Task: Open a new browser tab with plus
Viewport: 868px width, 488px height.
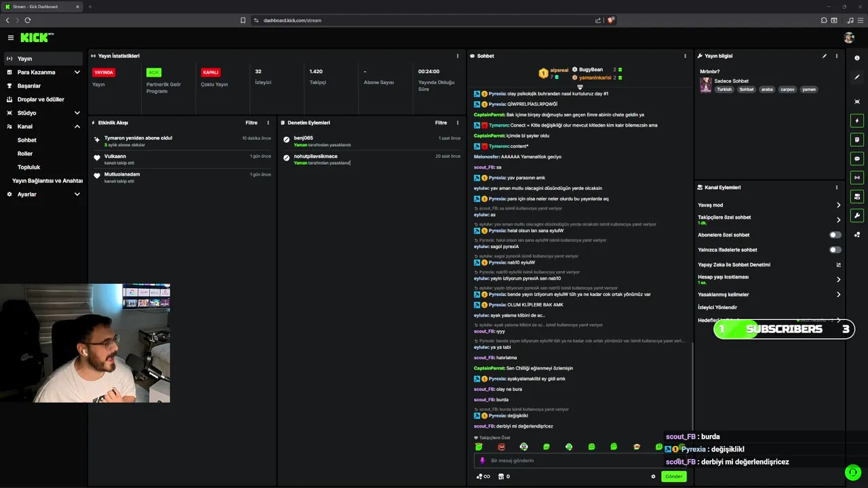Action: click(90, 7)
